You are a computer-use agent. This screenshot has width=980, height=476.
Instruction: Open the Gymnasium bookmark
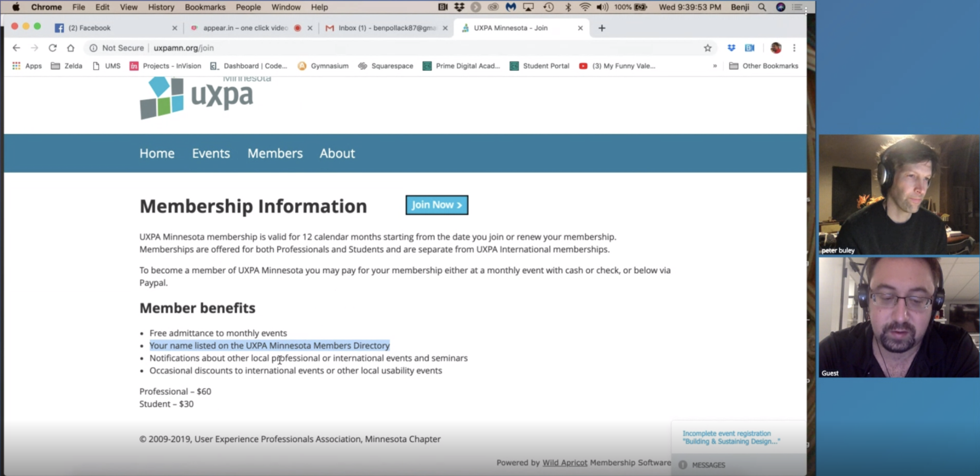pos(323,66)
